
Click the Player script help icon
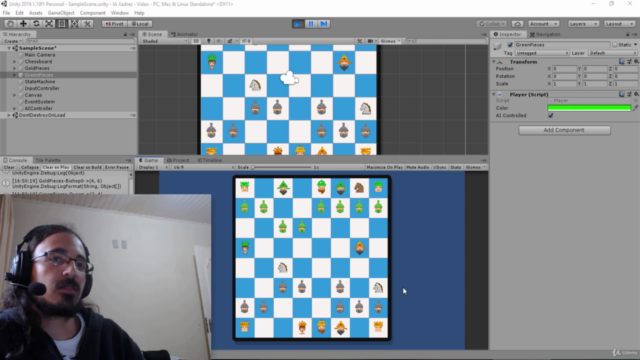(622, 94)
